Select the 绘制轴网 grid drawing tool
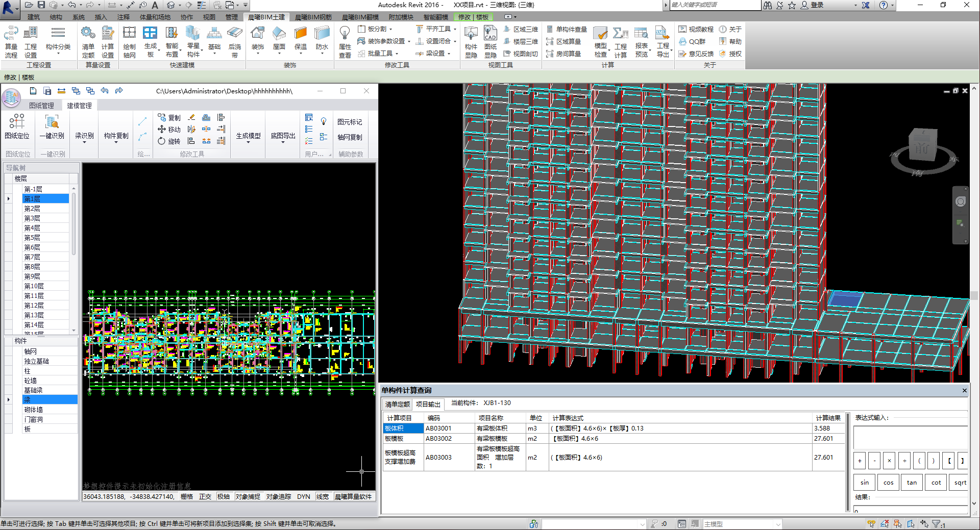980x530 pixels. point(130,42)
